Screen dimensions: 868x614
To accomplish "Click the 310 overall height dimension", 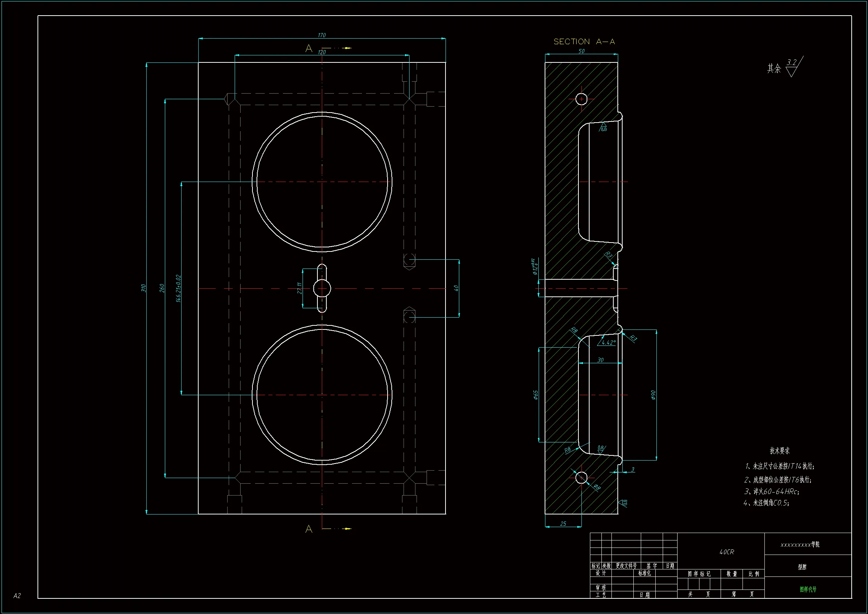I will 144,288.
